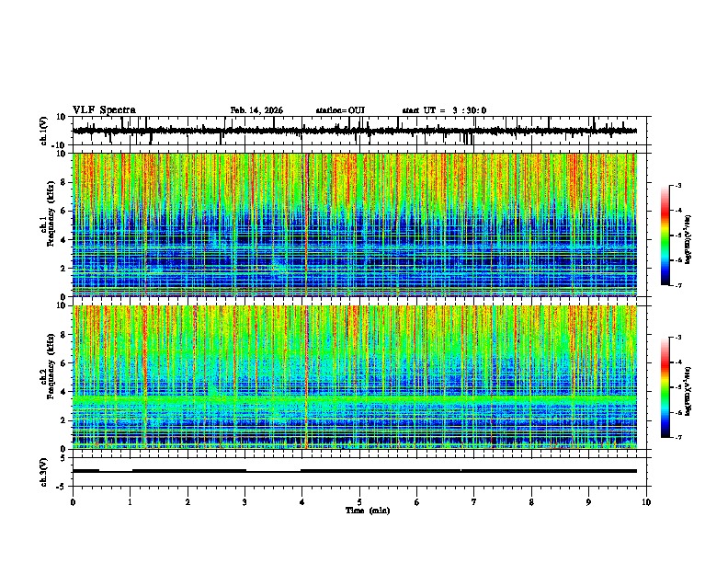Click the "-3" label on ch.1 color scale
The width and height of the screenshot is (728, 563).
click(677, 185)
